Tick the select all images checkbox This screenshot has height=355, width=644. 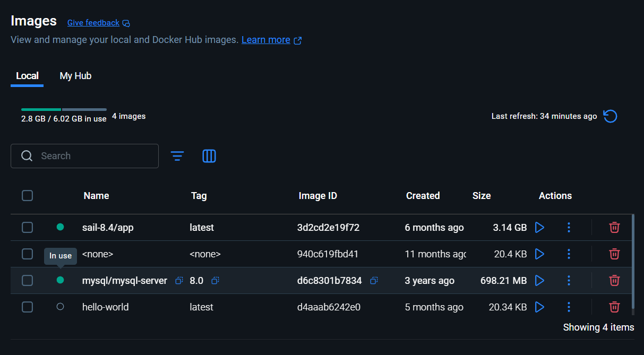pyautogui.click(x=28, y=196)
